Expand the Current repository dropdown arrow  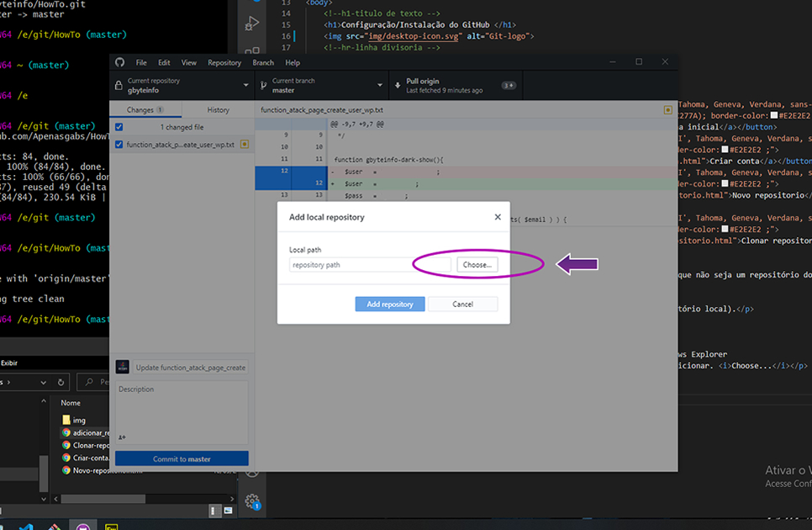pyautogui.click(x=245, y=86)
